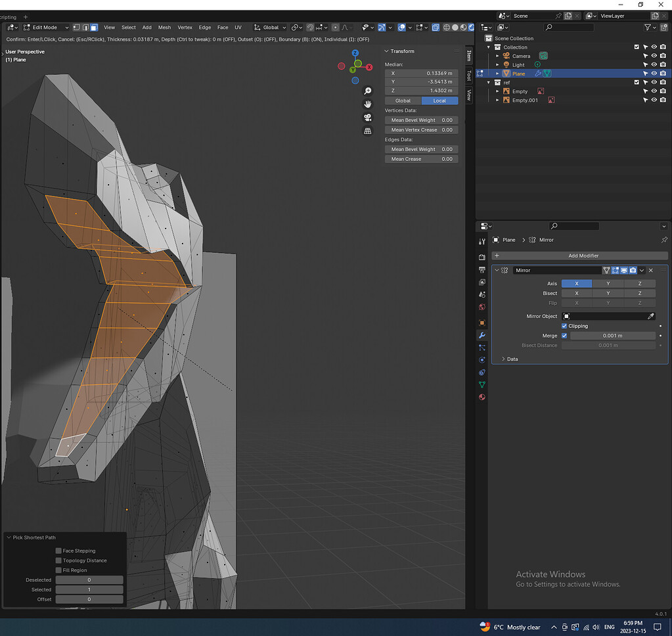Screen dimensions: 672x636
Task: Uncheck the Clipping checkbox
Action: [564, 326]
